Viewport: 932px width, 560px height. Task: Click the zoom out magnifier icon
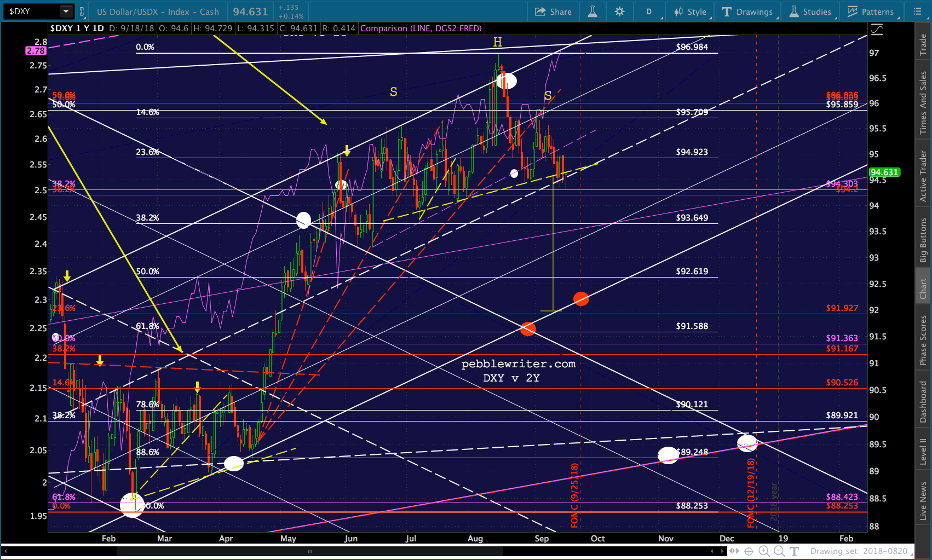pyautogui.click(x=779, y=551)
